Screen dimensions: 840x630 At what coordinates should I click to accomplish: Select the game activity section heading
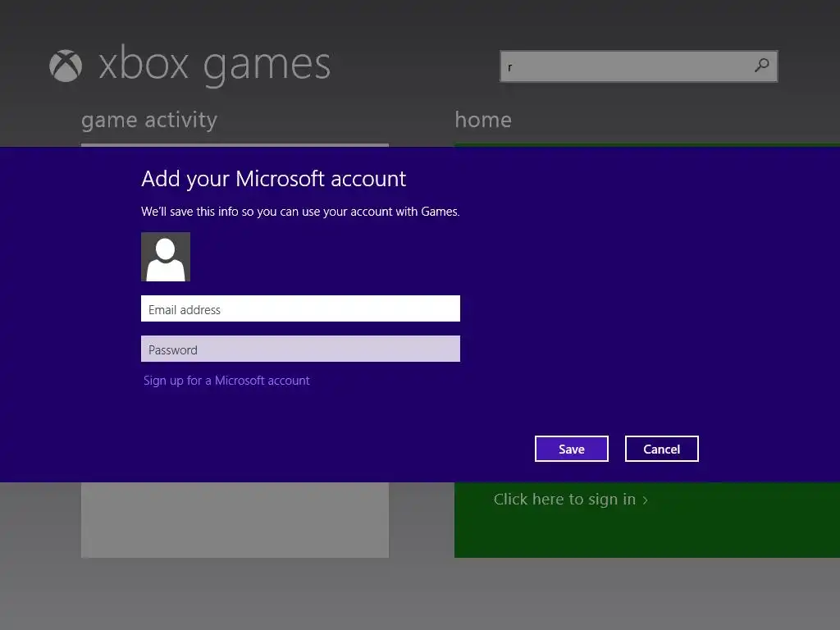point(149,120)
